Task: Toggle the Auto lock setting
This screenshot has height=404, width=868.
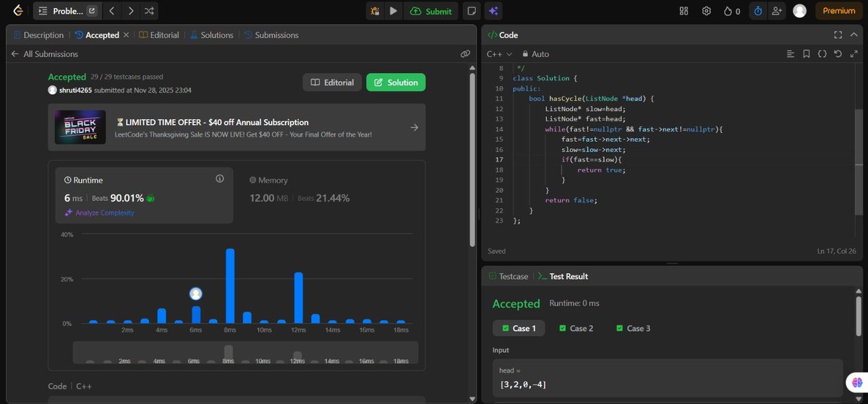Action: pos(536,53)
